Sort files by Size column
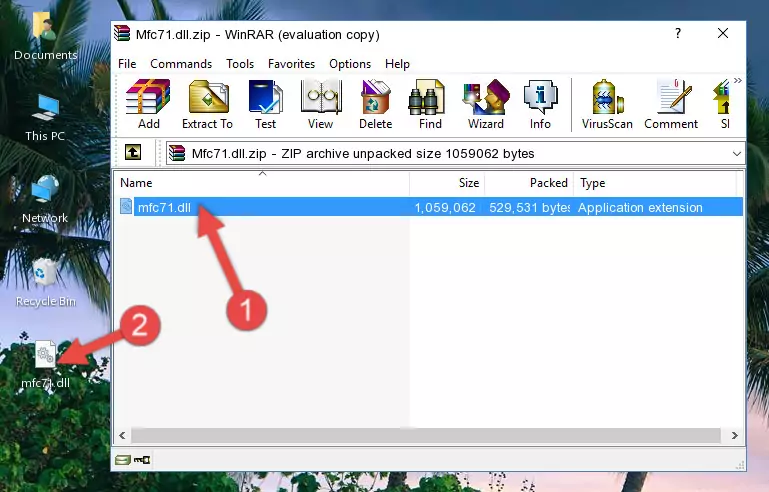The image size is (769, 492). 447,183
